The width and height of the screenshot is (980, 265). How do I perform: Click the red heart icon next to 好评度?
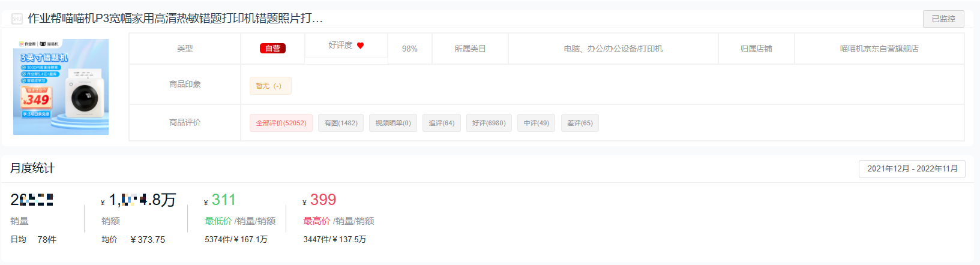click(360, 46)
